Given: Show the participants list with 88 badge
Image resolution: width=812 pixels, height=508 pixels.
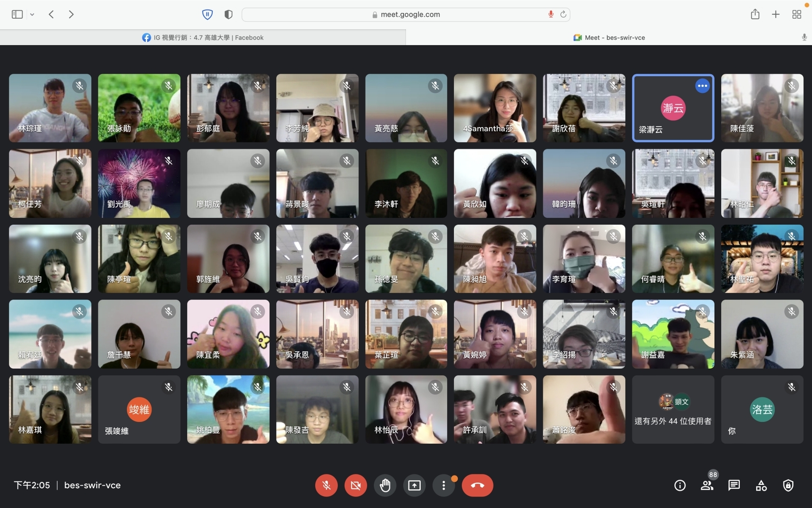Looking at the screenshot, I should point(707,485).
